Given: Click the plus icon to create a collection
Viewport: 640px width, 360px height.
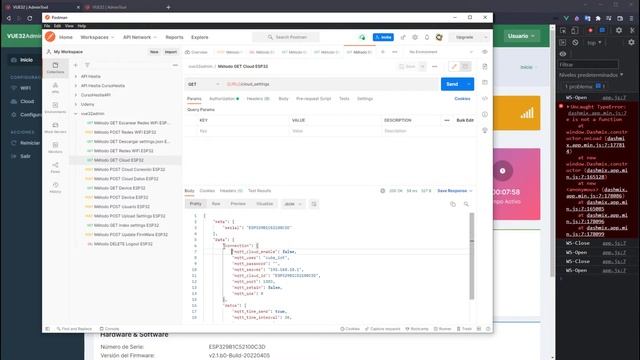Looking at the screenshot, I should click(76, 65).
